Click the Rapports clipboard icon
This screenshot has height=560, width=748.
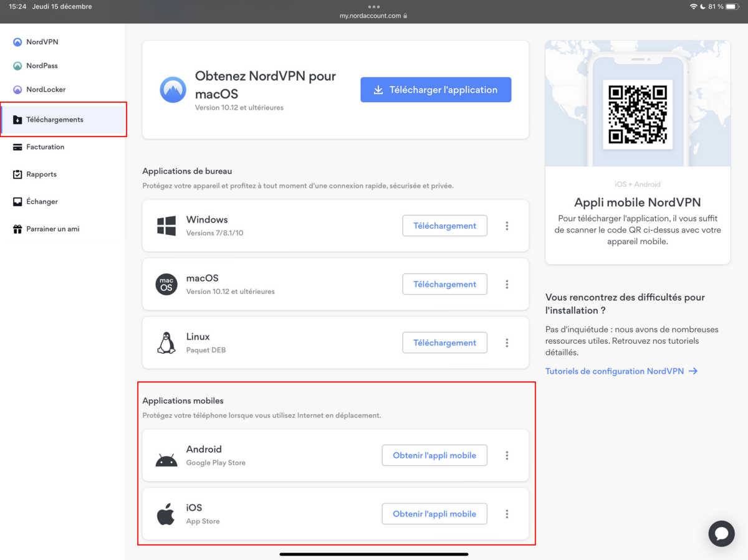click(x=17, y=174)
